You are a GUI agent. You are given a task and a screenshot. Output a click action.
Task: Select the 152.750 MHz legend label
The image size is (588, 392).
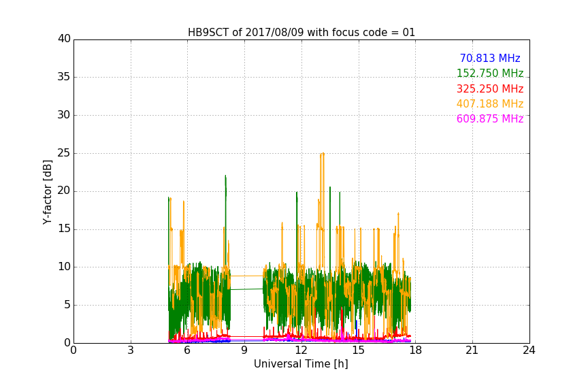pos(490,73)
